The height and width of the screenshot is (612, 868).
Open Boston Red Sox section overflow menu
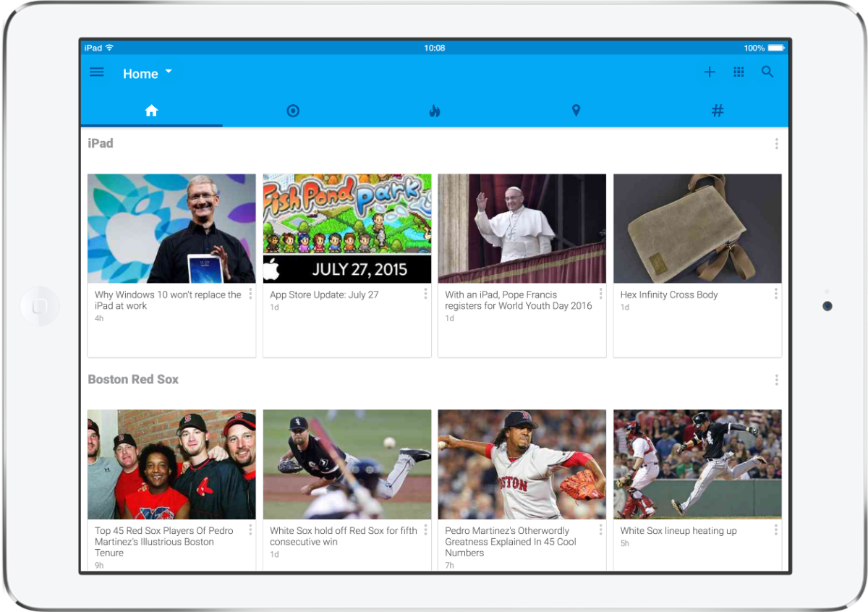[x=776, y=380]
